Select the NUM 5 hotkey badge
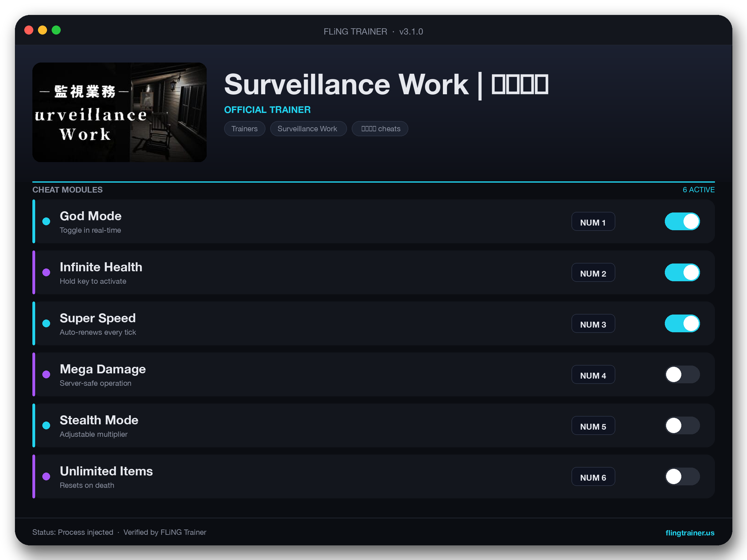This screenshot has height=560, width=747. [x=593, y=425]
